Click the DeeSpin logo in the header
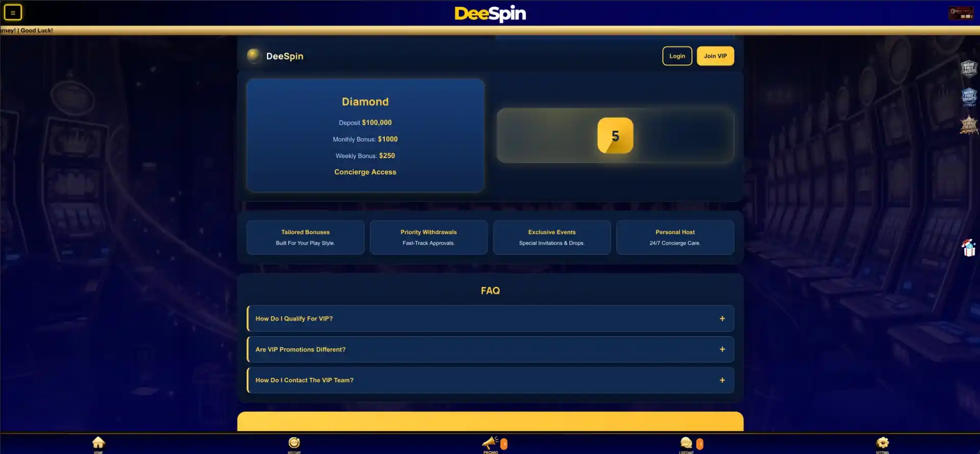This screenshot has width=980, height=454. (x=490, y=13)
